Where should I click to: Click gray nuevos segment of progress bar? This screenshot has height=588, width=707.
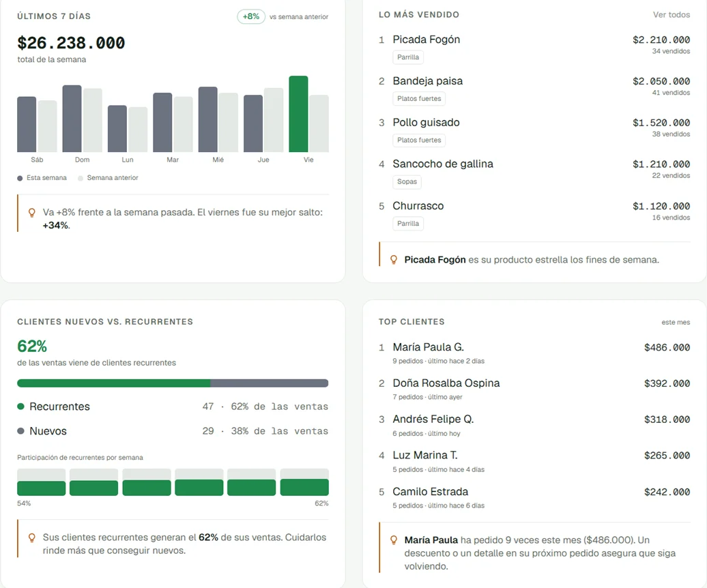point(269,383)
